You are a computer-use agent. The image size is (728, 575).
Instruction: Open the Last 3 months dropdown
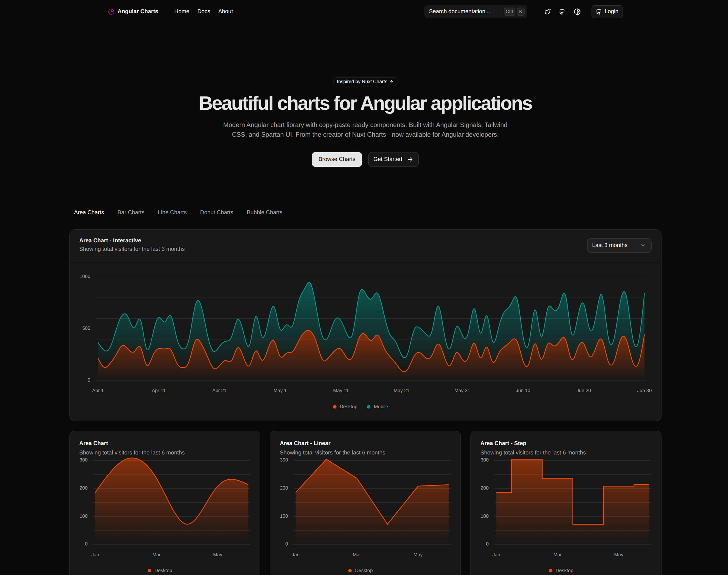(619, 245)
